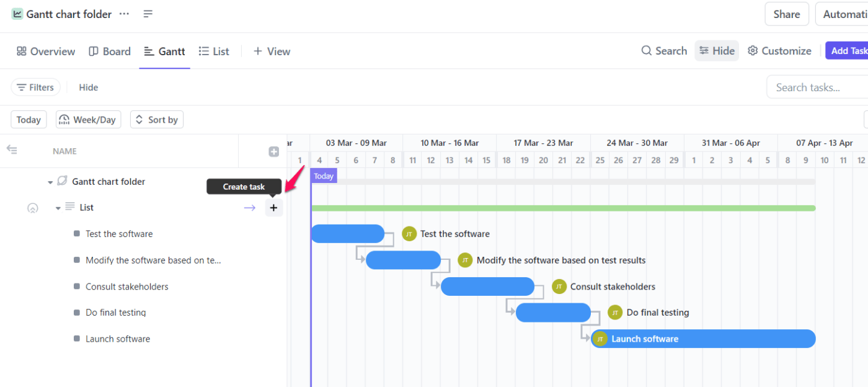The height and width of the screenshot is (387, 868).
Task: Click the description lines icon in header
Action: (x=148, y=14)
